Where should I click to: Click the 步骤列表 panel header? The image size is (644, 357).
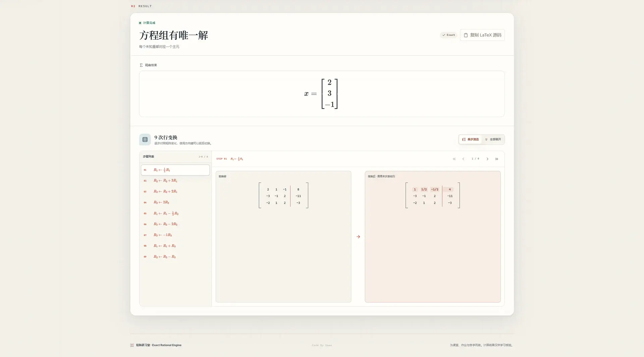pos(175,157)
